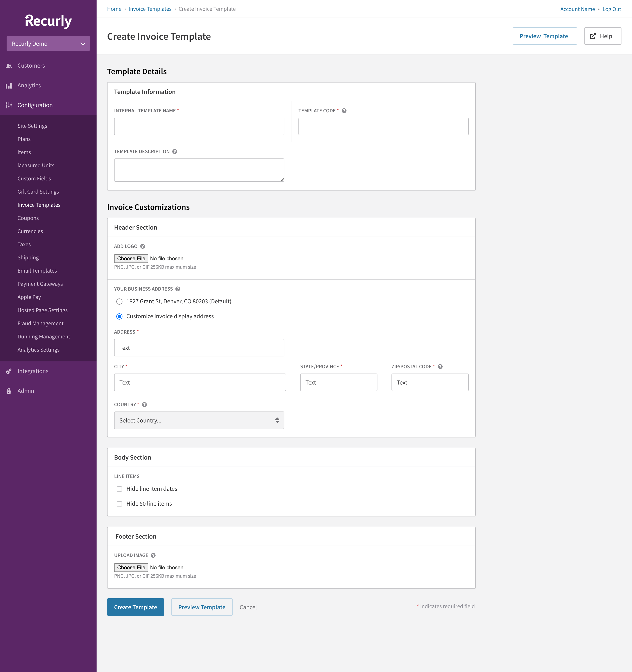Select the 1827 Grant St default address
Viewport: 632px width, 672px height.
[119, 302]
